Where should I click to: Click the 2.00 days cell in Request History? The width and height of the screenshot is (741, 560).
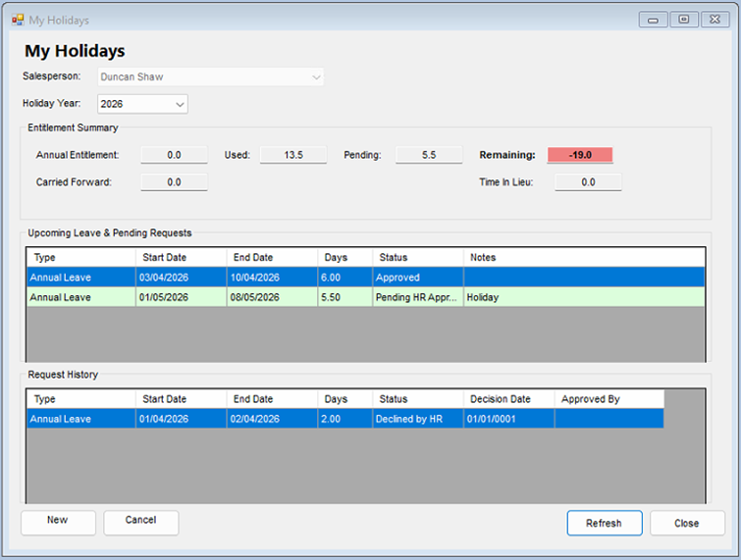pos(344,419)
